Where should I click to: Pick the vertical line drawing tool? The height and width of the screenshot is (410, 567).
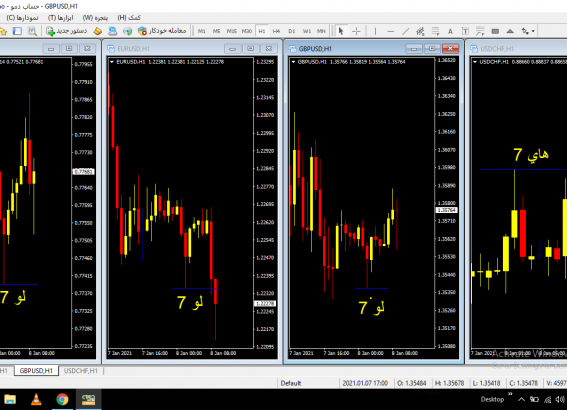click(375, 31)
